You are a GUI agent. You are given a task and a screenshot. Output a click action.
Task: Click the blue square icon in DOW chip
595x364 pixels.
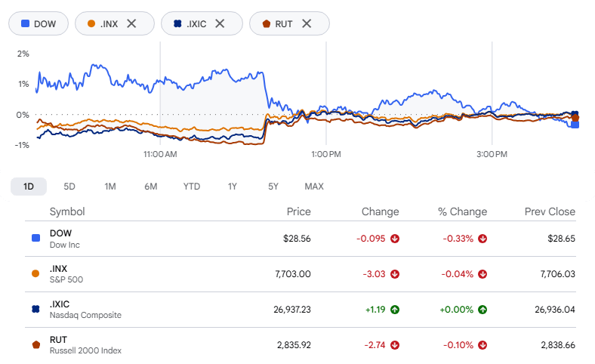pos(25,23)
